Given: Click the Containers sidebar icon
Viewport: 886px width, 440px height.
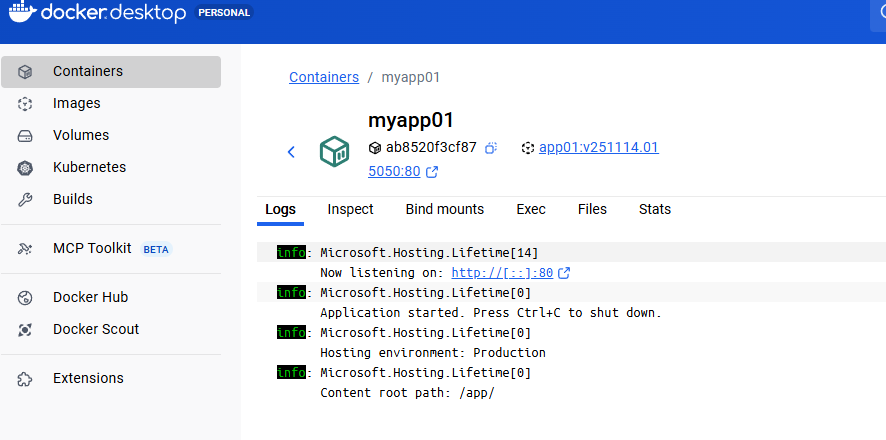Looking at the screenshot, I should (x=26, y=72).
